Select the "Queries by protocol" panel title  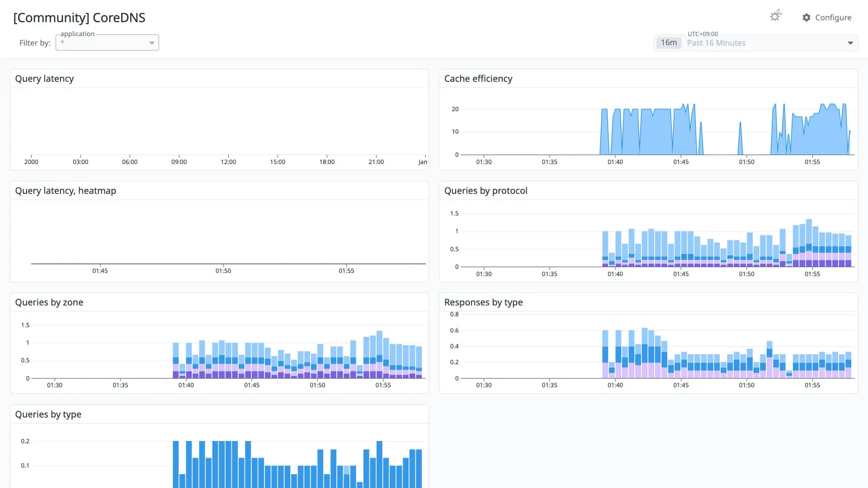pos(486,191)
